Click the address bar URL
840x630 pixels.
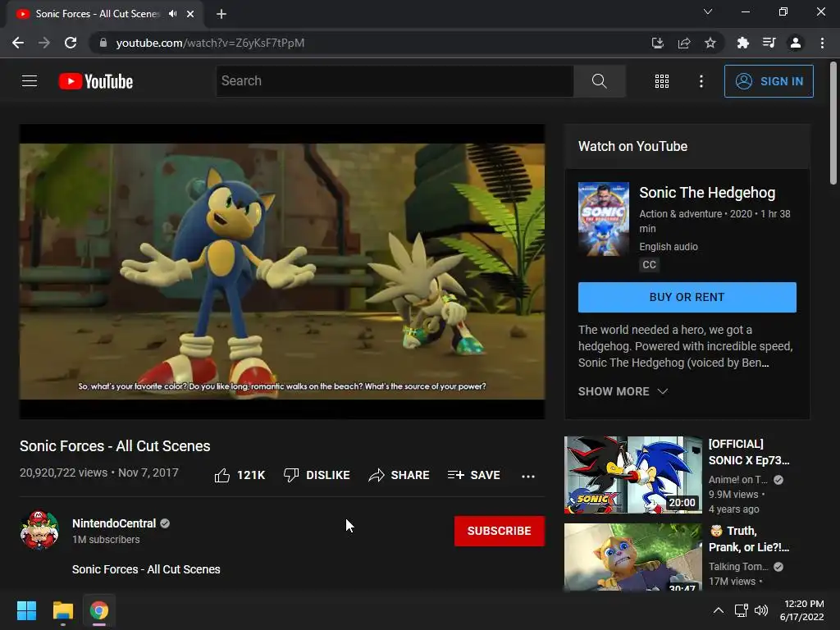[210, 43]
